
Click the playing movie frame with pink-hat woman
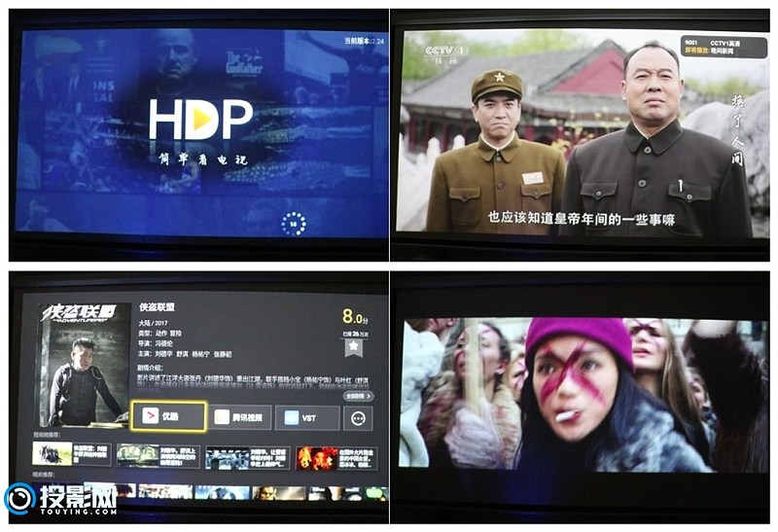pos(583,395)
